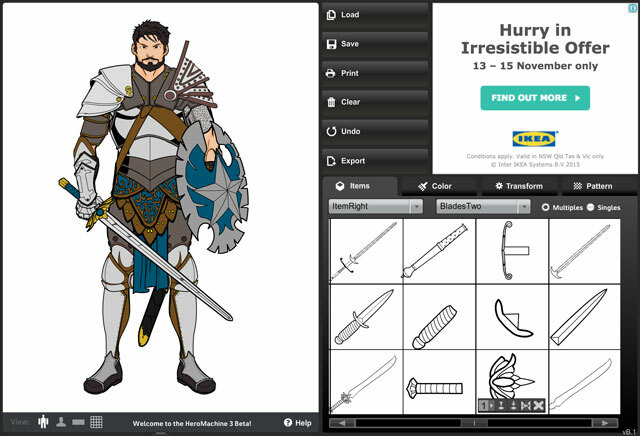Viewport: 640px width, 436px height.
Task: Move item layer down arrow
Action: click(513, 405)
